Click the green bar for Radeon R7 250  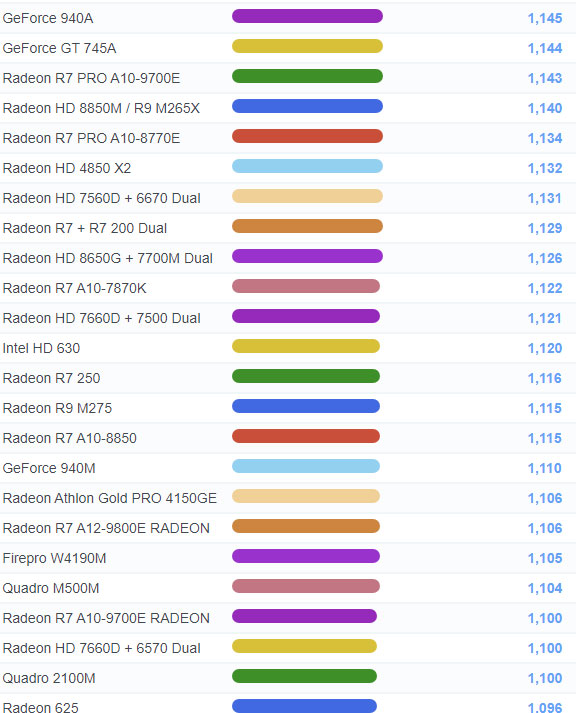pos(306,377)
